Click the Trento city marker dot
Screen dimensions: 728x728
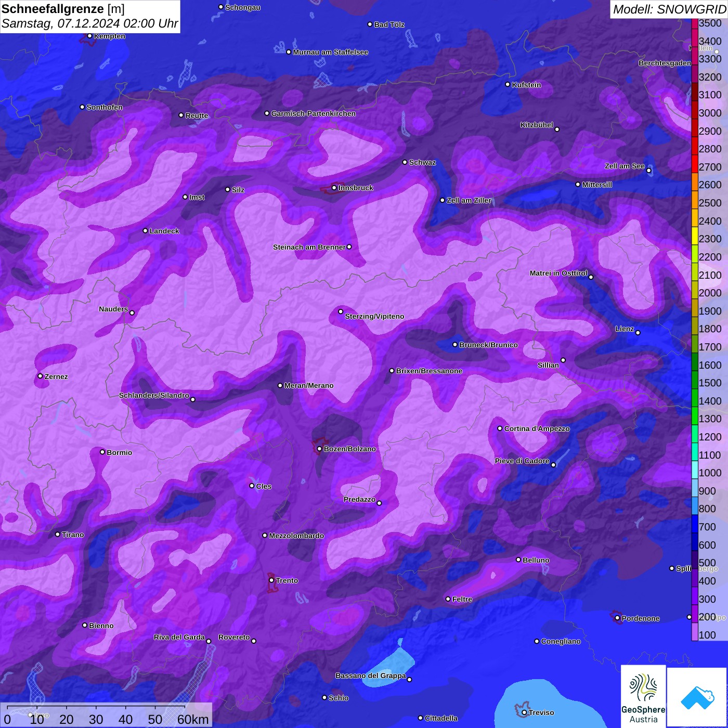coord(271,580)
